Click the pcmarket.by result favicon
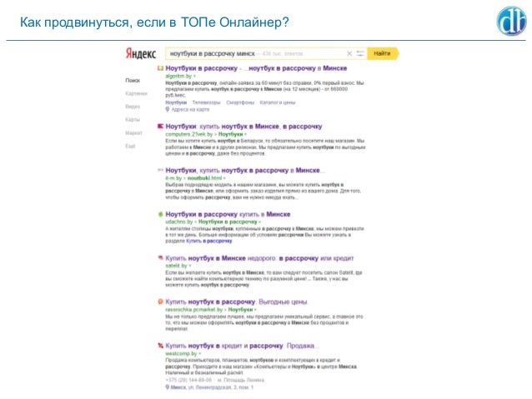 point(160,302)
